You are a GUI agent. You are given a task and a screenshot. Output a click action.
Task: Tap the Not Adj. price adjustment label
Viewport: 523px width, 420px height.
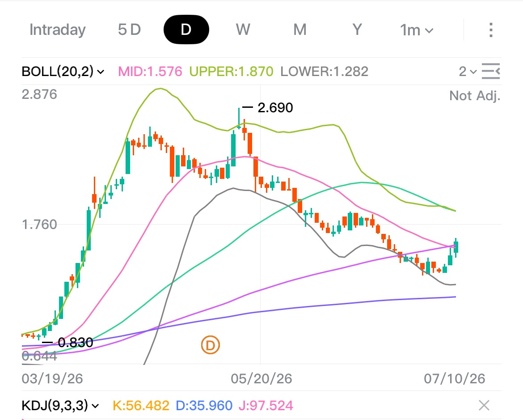(x=475, y=96)
